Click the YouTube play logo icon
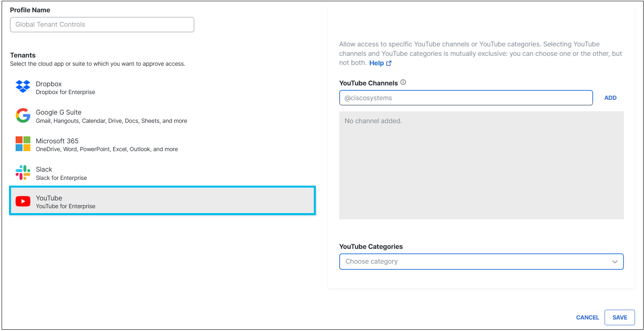The width and height of the screenshot is (644, 331). point(23,201)
